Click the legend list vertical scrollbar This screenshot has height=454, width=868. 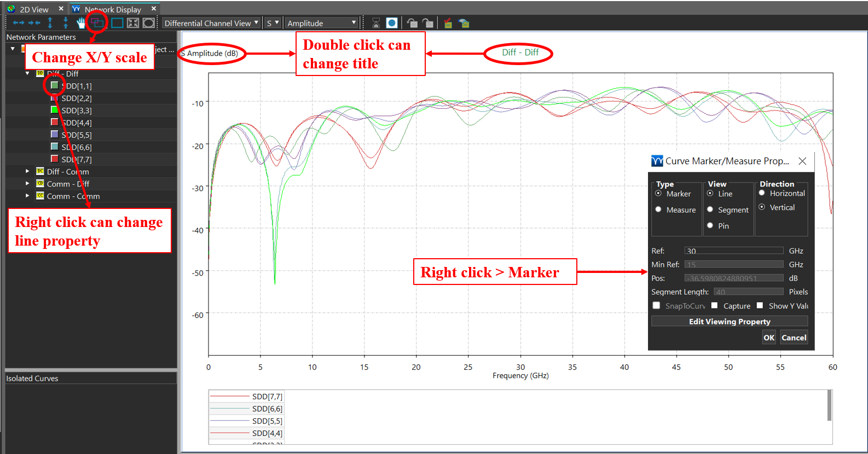pos(829,405)
